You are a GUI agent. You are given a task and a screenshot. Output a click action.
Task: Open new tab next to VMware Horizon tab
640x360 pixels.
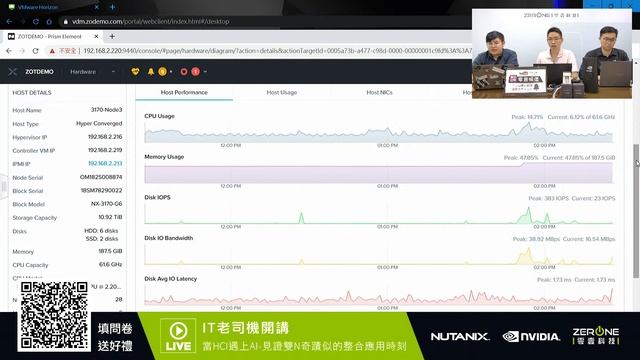[112, 7]
